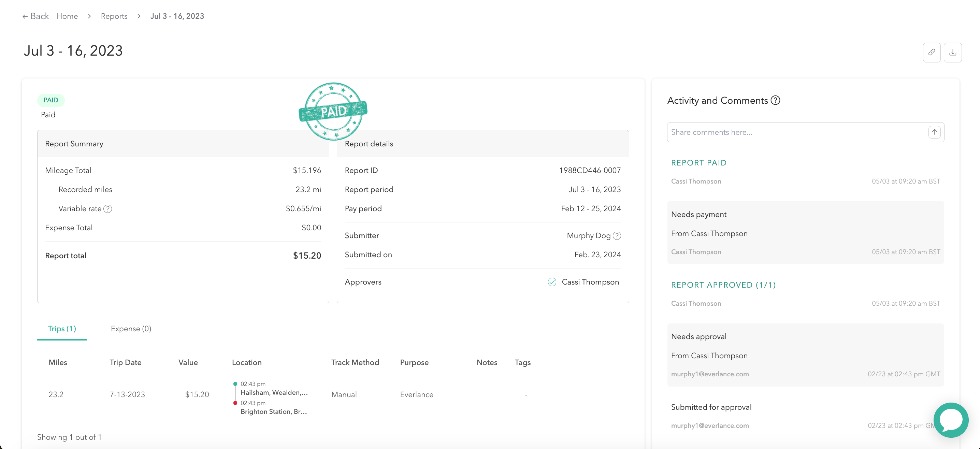The image size is (980, 449).
Task: Click the Hailsham, Wealden start location
Action: tap(274, 392)
